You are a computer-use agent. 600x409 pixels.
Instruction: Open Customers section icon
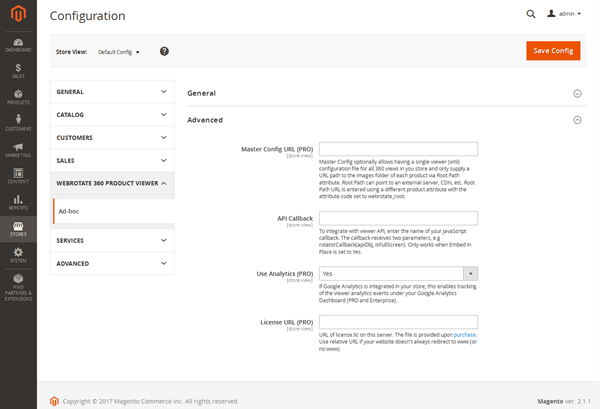click(x=18, y=123)
